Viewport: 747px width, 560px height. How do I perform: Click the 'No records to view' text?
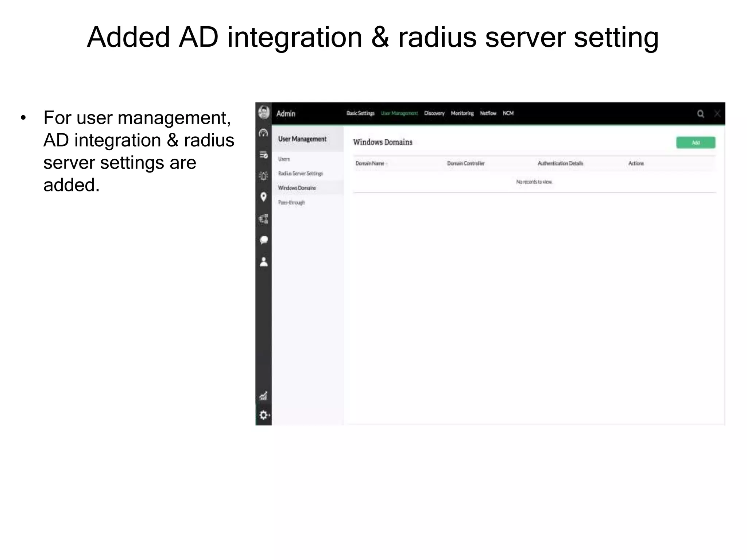click(534, 182)
